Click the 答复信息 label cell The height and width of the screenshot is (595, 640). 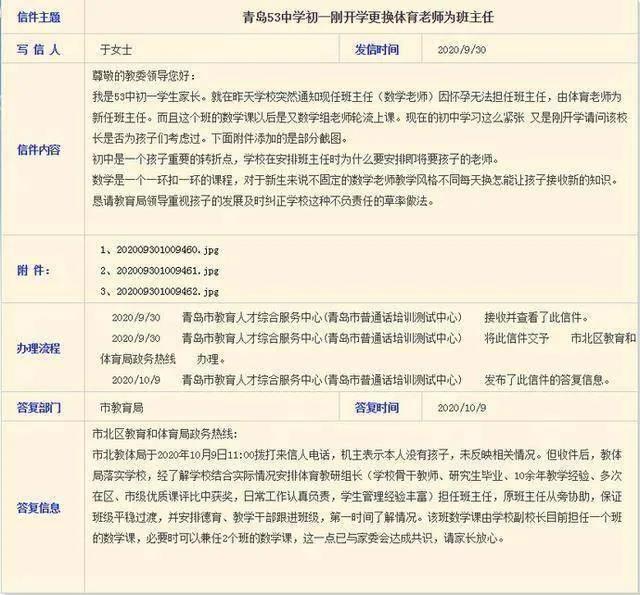point(40,508)
